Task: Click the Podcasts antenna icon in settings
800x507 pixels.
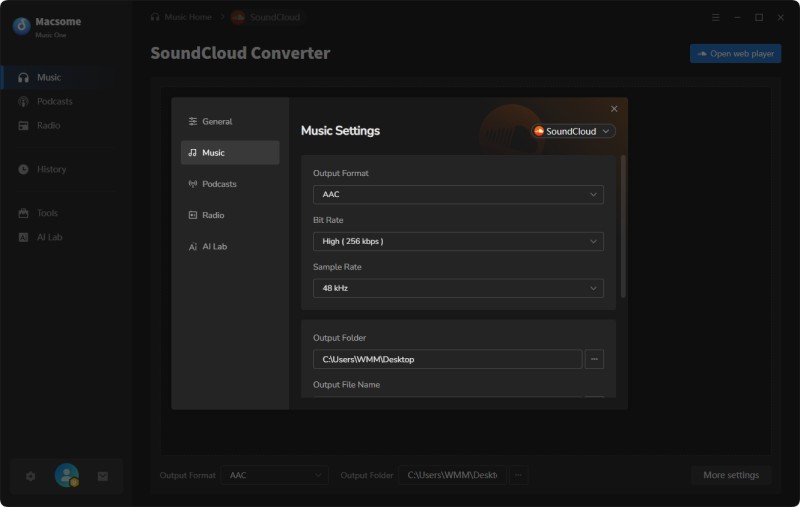Action: [192, 184]
